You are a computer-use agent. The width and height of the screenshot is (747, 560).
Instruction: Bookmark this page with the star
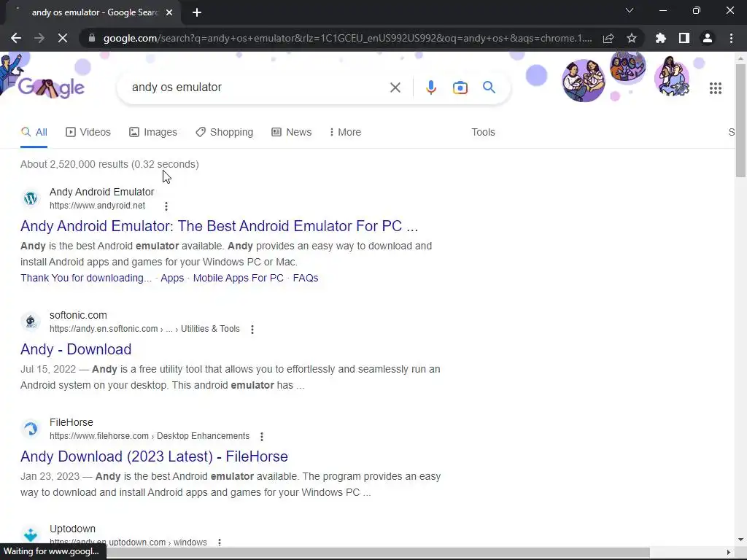point(632,38)
